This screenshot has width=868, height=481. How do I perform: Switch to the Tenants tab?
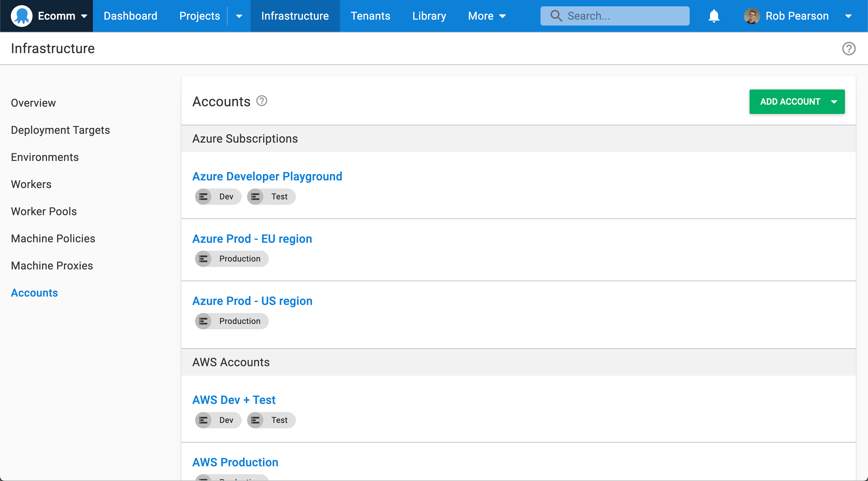click(370, 16)
